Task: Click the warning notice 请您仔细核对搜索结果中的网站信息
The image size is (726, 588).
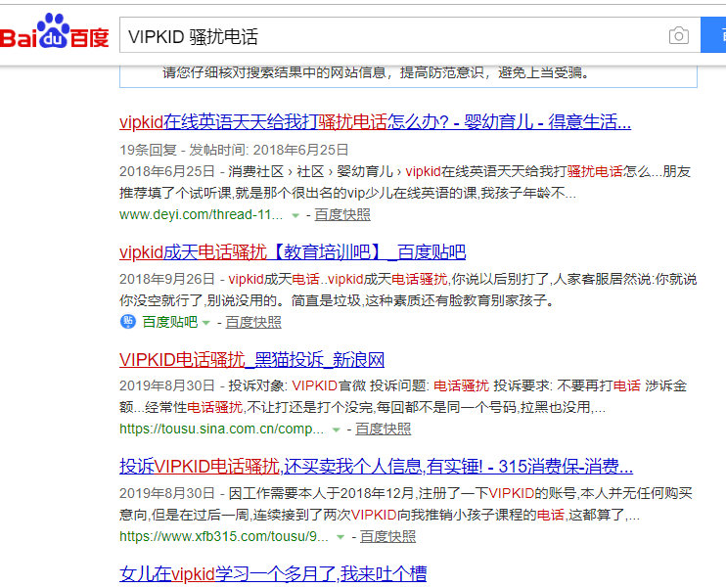Action: 376,72
